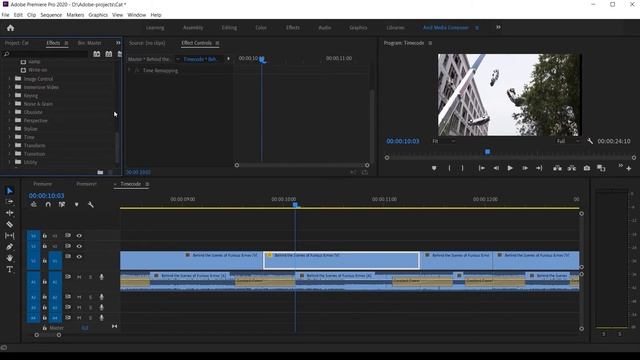Expand the Immersive Video folder

pyautogui.click(x=9, y=87)
